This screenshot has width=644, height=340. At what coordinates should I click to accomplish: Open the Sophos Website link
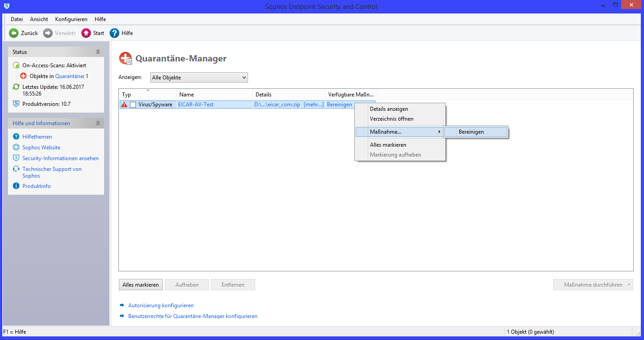tap(41, 148)
